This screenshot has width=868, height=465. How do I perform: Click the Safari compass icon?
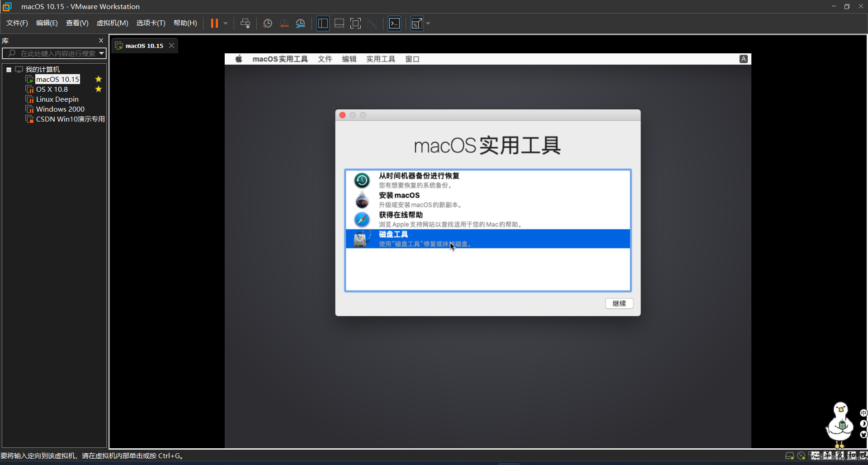click(362, 220)
